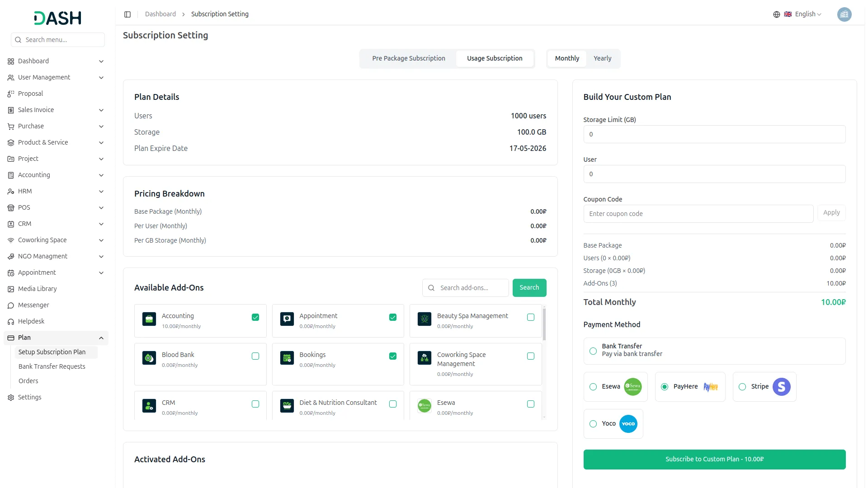Image resolution: width=868 pixels, height=488 pixels.
Task: Expand the Sales Invoice chevron
Action: pos(101,110)
